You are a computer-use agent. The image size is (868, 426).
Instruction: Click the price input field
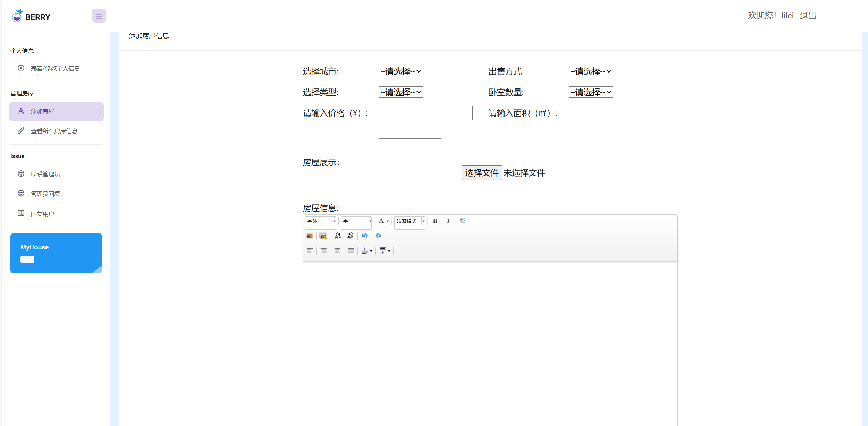[425, 113]
